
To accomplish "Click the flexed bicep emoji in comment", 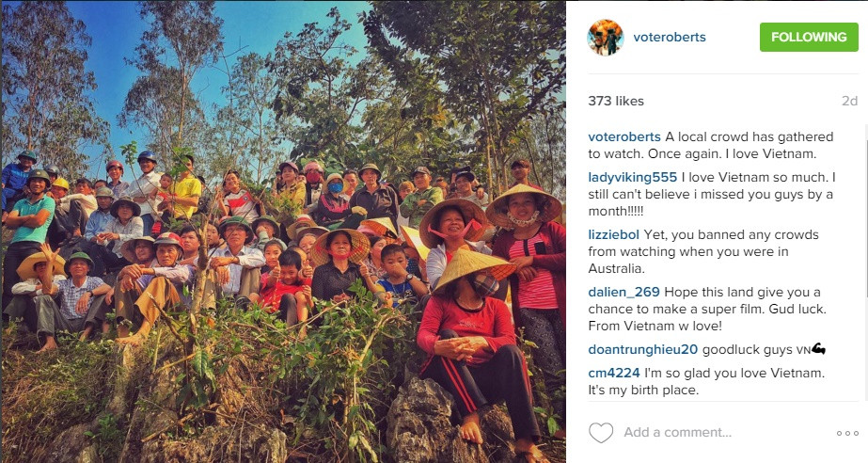I will click(x=819, y=349).
